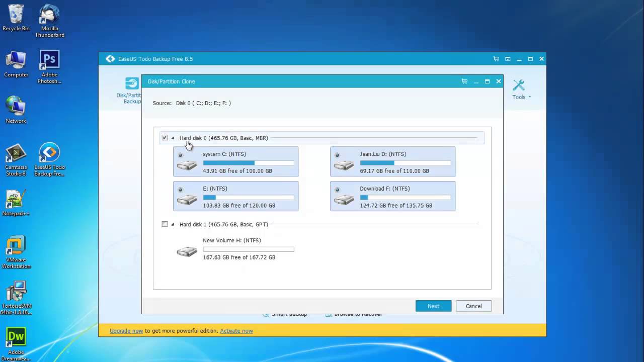
Task: Click Activate now link
Action: click(236, 331)
